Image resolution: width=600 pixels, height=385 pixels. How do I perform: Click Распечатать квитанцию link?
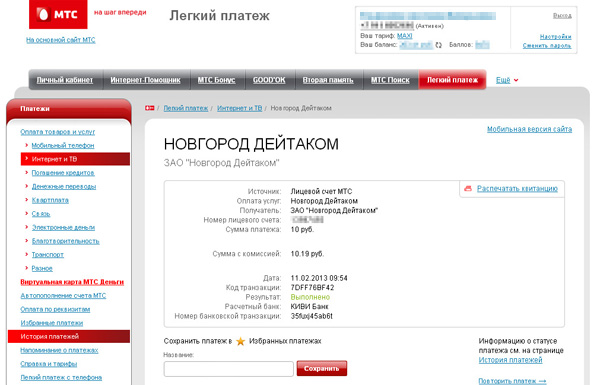[517, 189]
